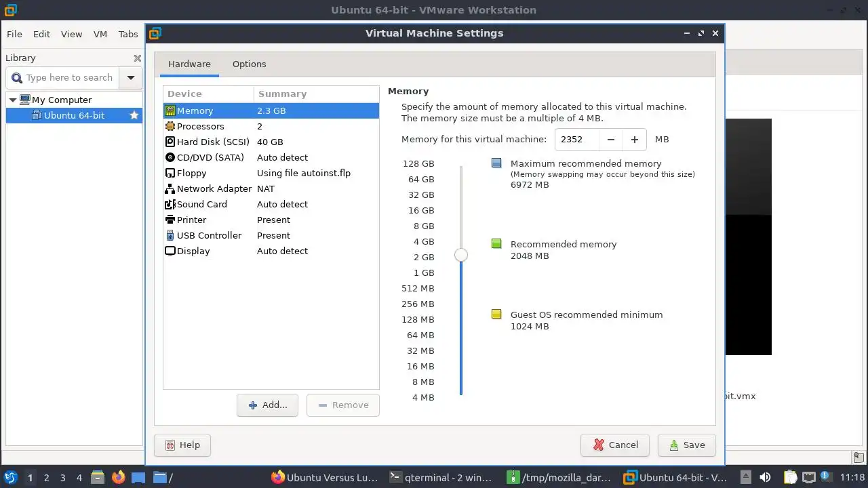Switch to the Options tab
The image size is (868, 488).
pyautogui.click(x=249, y=64)
